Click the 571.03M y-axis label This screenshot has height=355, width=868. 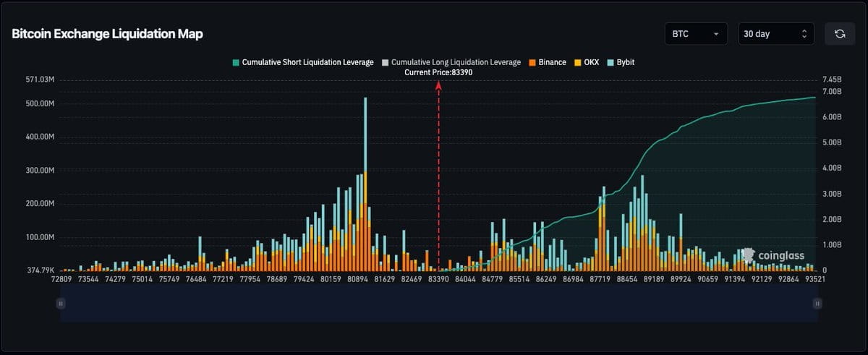tap(39, 79)
